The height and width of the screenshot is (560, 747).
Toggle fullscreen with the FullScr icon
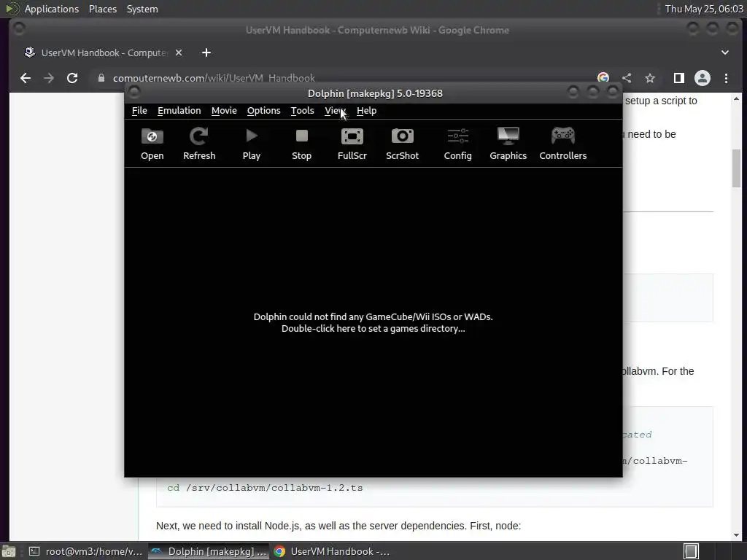coord(352,144)
